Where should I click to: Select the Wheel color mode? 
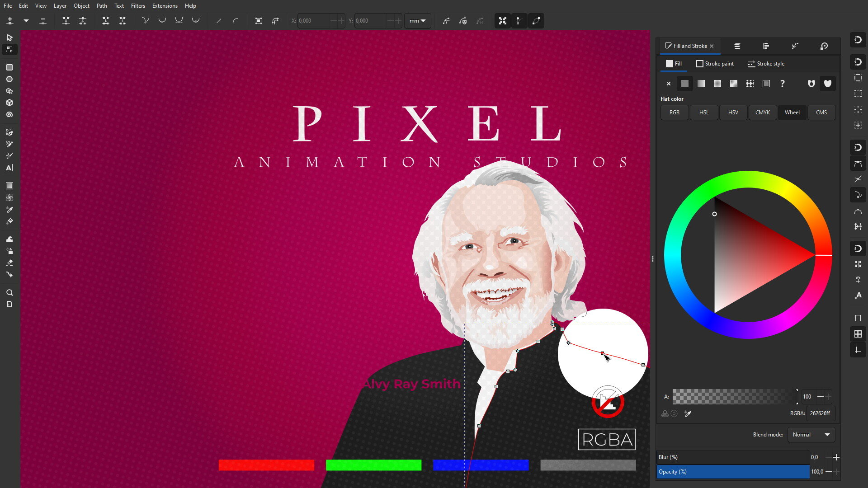pyautogui.click(x=792, y=113)
